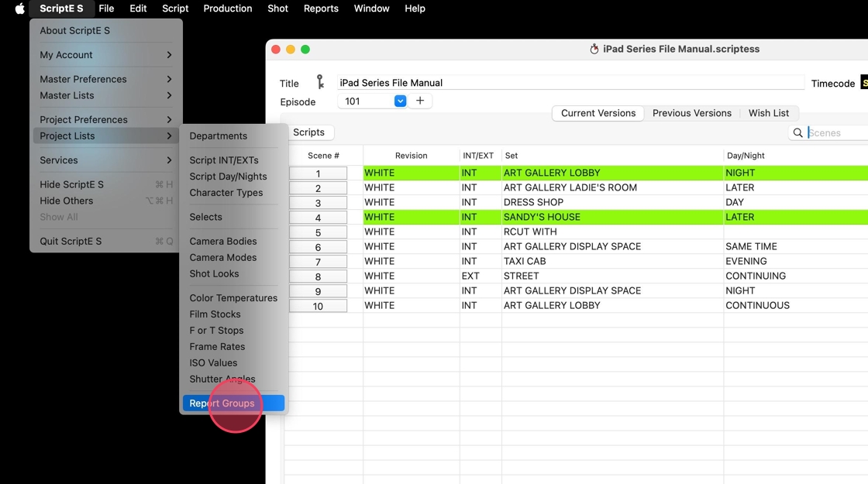Select Frame Rates list
Screen dimensions: 868x484
[x=233, y=346]
